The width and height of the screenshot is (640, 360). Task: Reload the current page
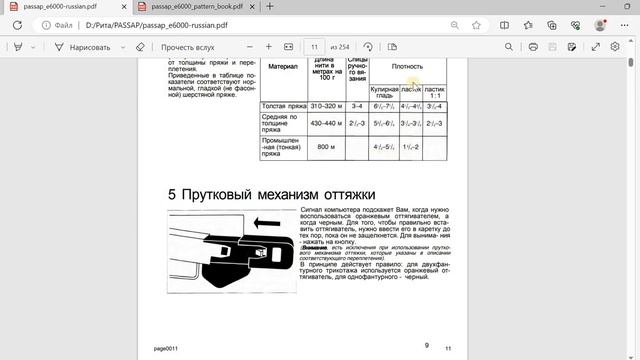click(17, 25)
